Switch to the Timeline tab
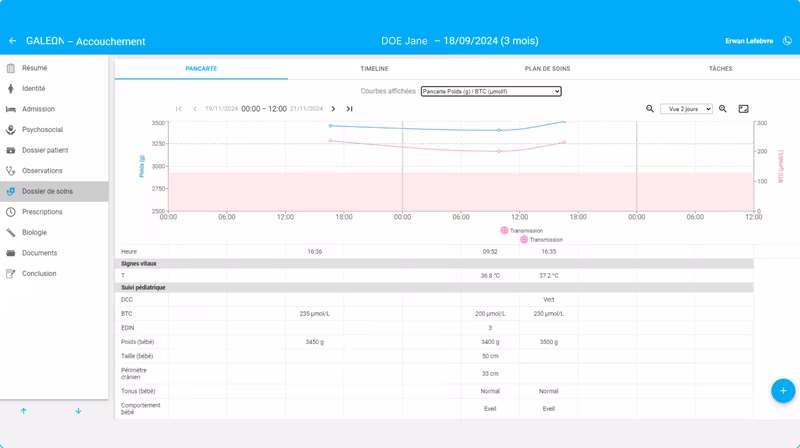The image size is (800, 448). (374, 68)
